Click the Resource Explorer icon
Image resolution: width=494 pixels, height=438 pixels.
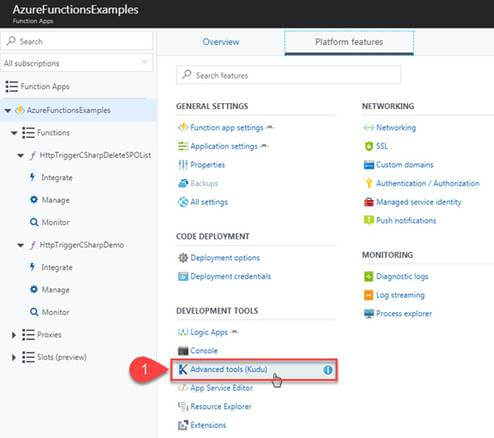[x=183, y=407]
